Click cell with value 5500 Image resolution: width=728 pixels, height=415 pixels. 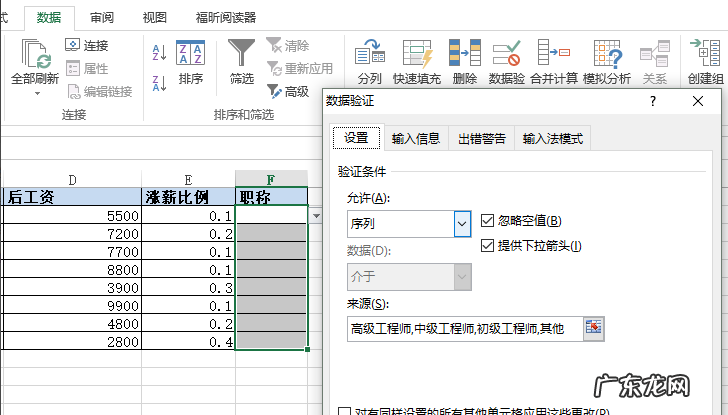click(x=72, y=215)
